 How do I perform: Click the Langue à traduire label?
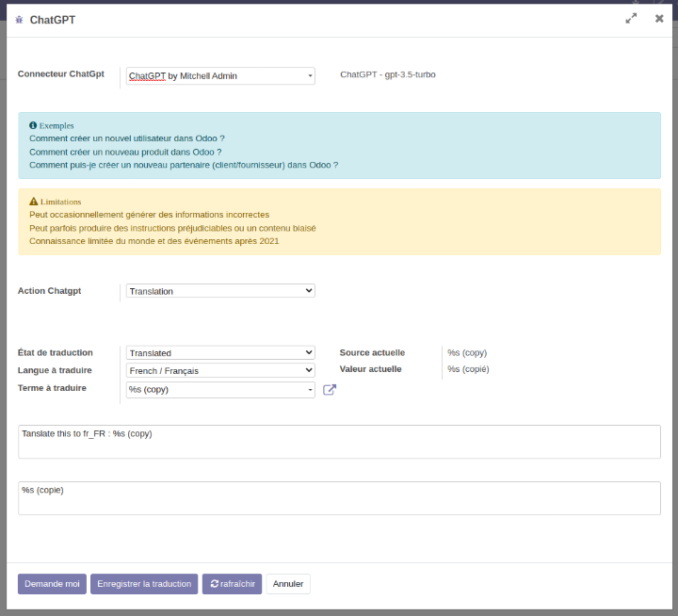tap(55, 371)
